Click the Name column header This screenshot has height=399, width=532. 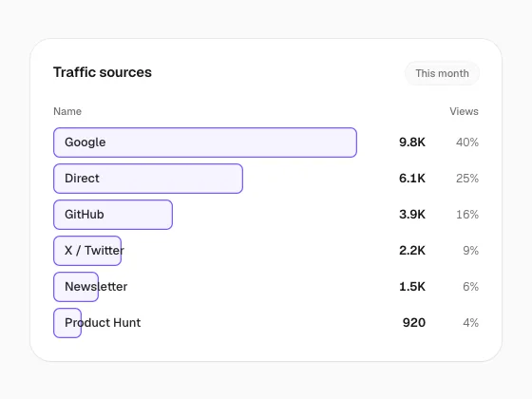[67, 111]
